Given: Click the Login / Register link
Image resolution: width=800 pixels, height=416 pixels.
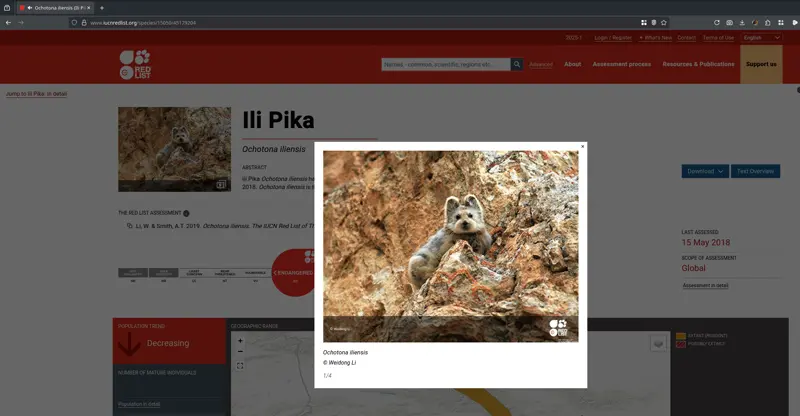Looking at the screenshot, I should click(x=613, y=38).
